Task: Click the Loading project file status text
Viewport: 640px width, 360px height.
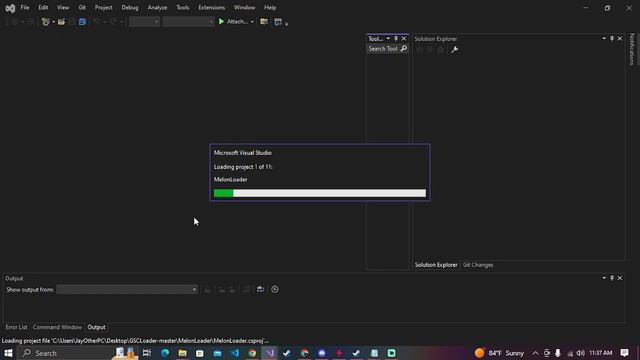Action: click(x=135, y=341)
